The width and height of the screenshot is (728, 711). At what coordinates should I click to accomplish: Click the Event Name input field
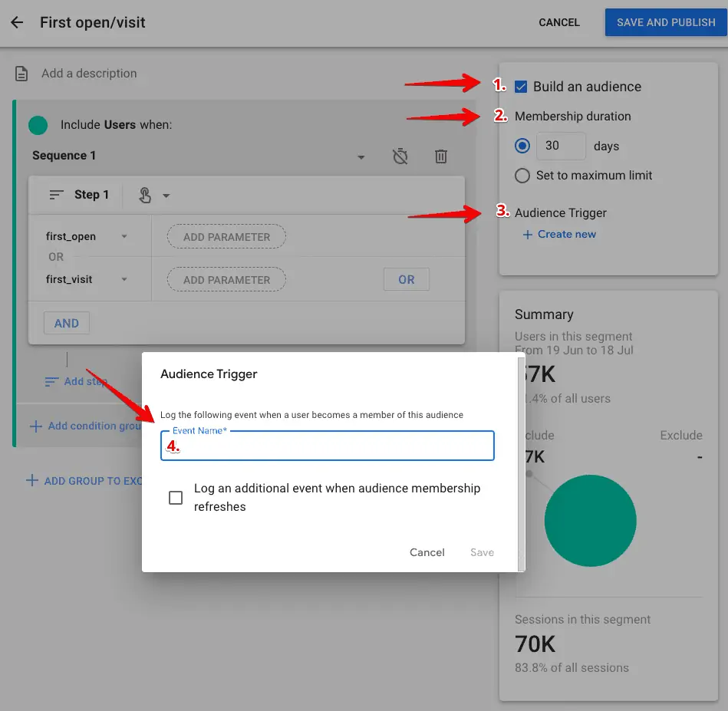coord(326,446)
